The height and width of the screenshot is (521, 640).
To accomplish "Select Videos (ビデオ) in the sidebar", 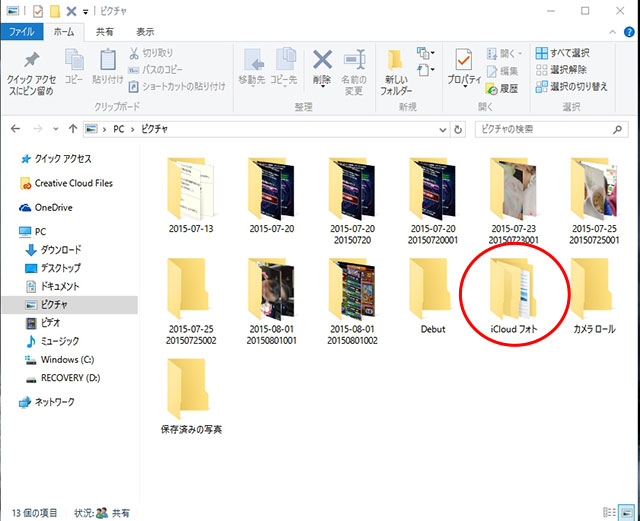I will pyautogui.click(x=43, y=323).
